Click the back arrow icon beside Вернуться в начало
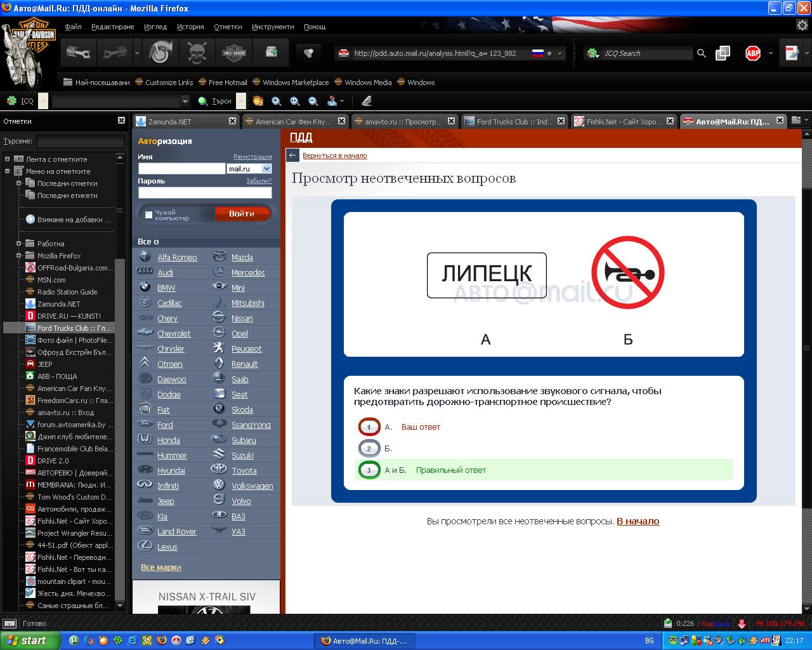This screenshot has height=650, width=812. 292,156
